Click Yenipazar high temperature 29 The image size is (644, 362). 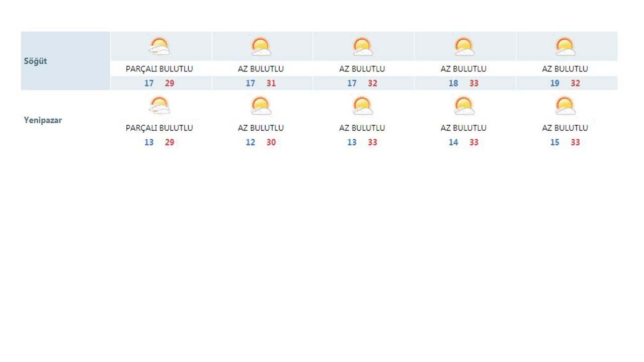click(170, 143)
